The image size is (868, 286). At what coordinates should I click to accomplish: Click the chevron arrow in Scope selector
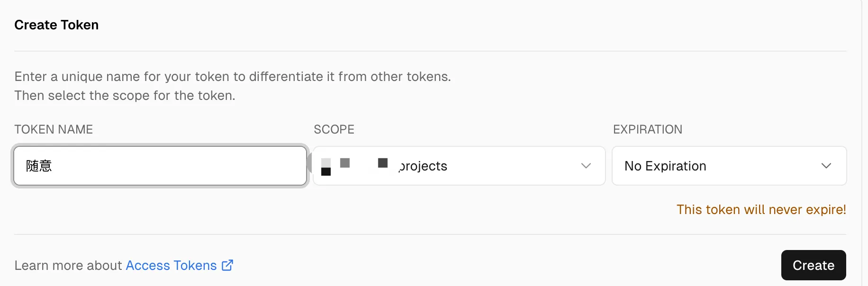click(586, 166)
